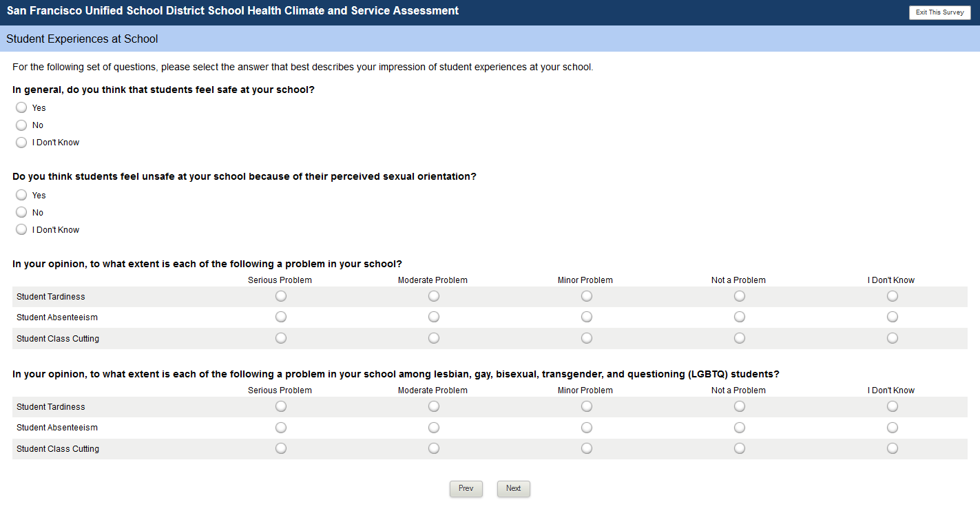Set LGBTQ Student Class Cutting to I Don't Know
This screenshot has height=511, width=980.
892,448
